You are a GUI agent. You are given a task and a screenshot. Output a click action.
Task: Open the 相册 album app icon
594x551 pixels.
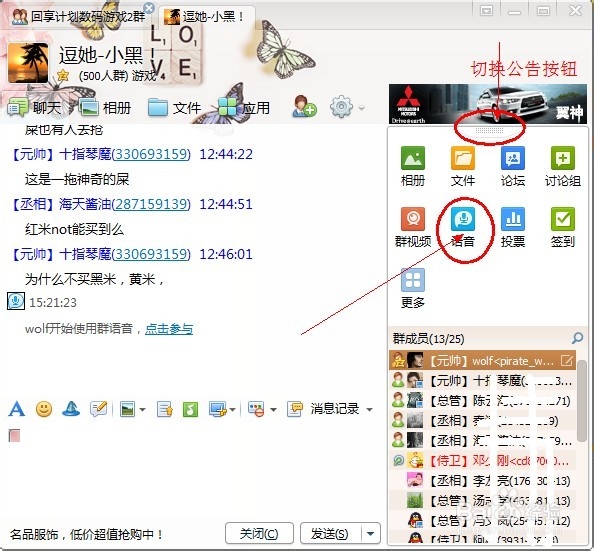(x=413, y=158)
